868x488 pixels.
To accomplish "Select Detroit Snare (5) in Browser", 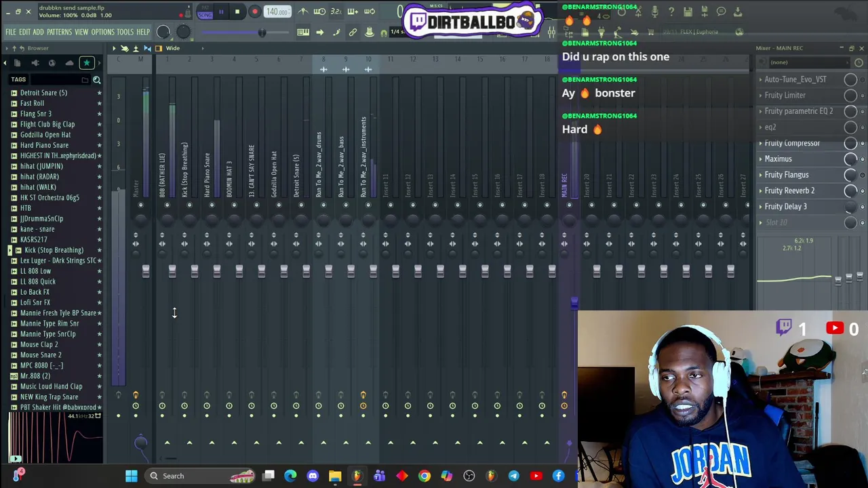I will tap(43, 93).
